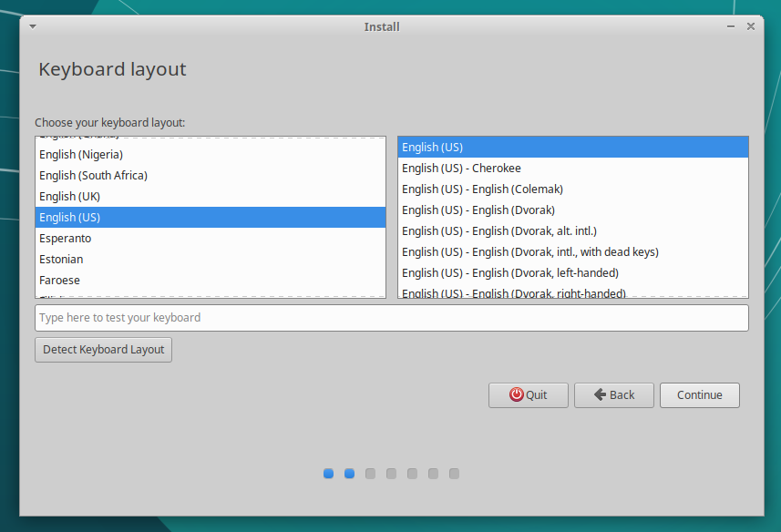
Task: Select Faroese keyboard layout
Action: point(211,281)
